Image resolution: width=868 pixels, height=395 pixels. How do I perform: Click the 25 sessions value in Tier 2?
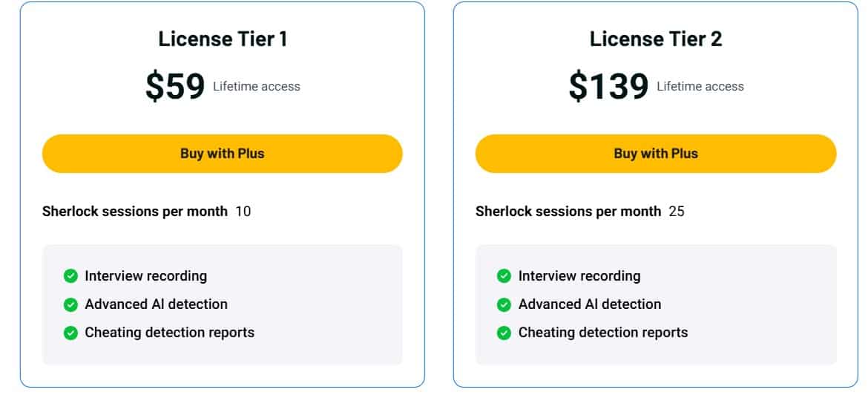[x=677, y=212]
